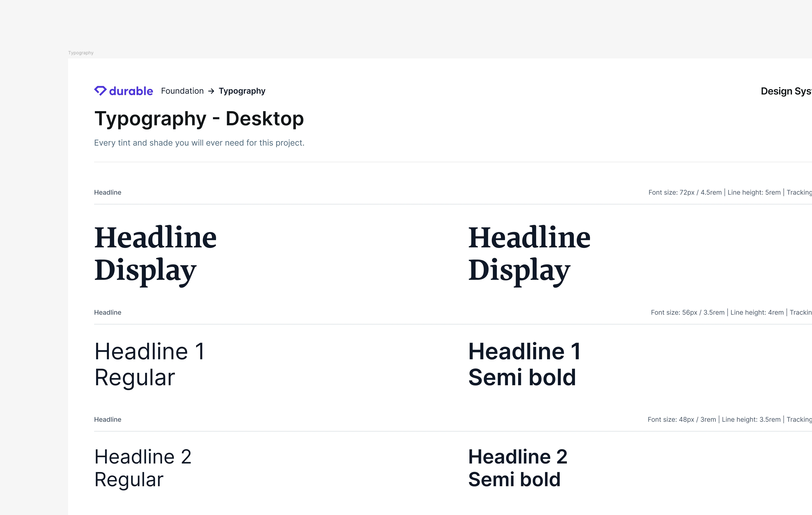Click the Headline 1 Regular text sample
Viewport: 812px width, 515px height.
pos(149,364)
